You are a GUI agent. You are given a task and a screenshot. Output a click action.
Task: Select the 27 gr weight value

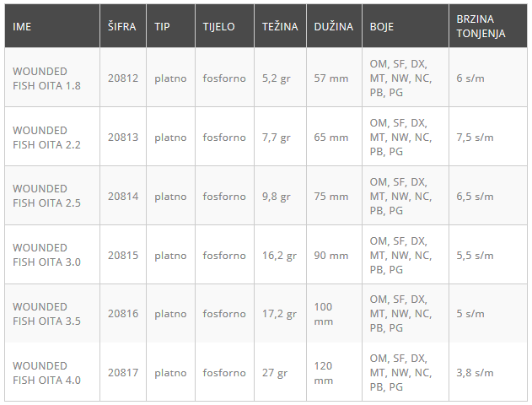274,373
